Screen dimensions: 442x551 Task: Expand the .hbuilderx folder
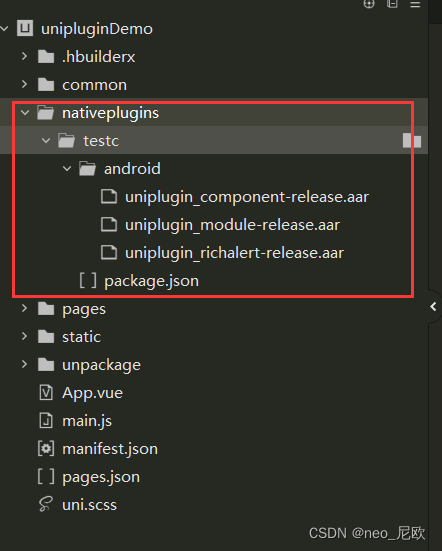tap(24, 56)
